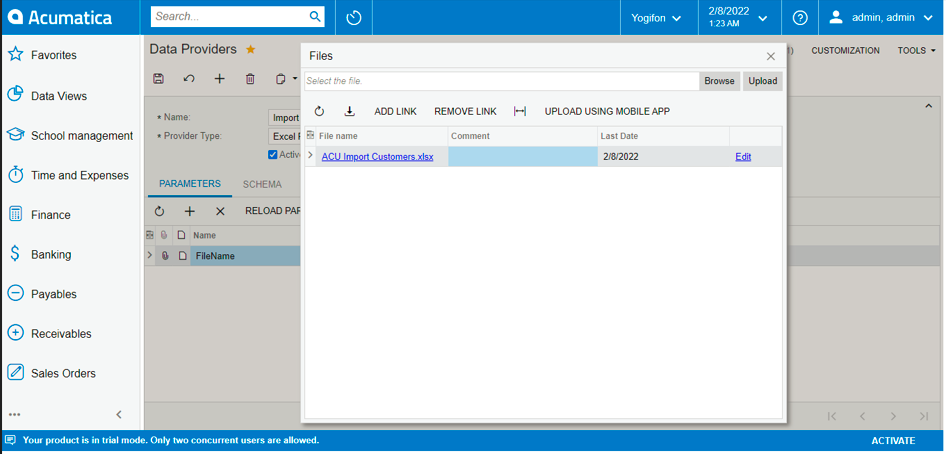
Task: Expand the clipboard dropdown arrow
Action: [x=295, y=78]
